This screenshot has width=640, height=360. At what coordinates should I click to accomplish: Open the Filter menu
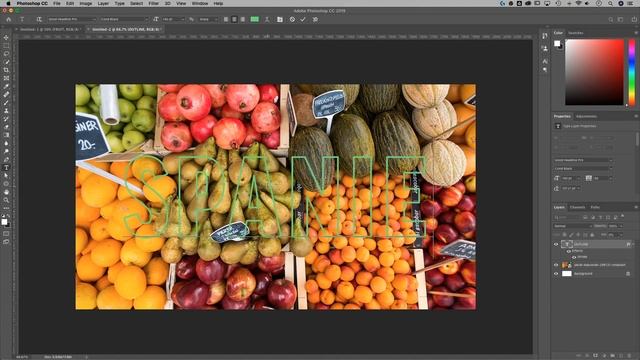[x=153, y=3]
